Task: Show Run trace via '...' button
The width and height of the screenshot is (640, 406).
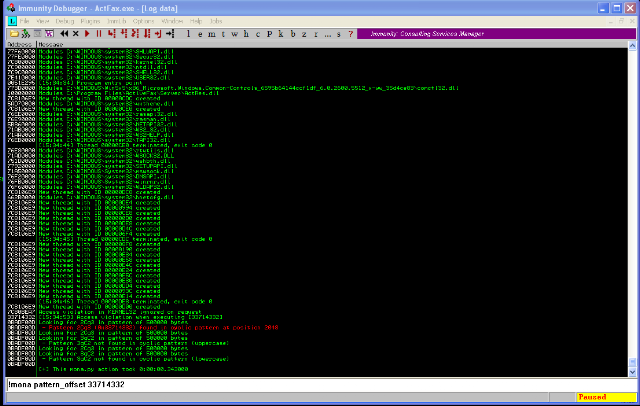Action: point(327,34)
